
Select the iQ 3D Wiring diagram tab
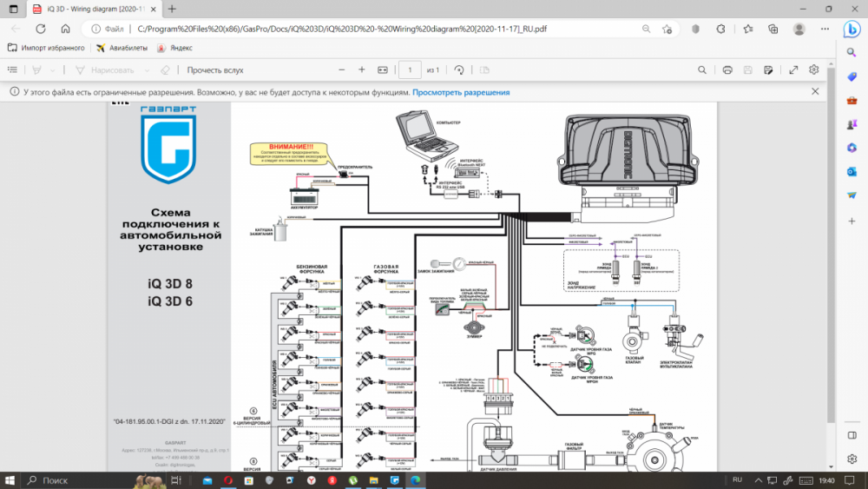click(x=87, y=9)
